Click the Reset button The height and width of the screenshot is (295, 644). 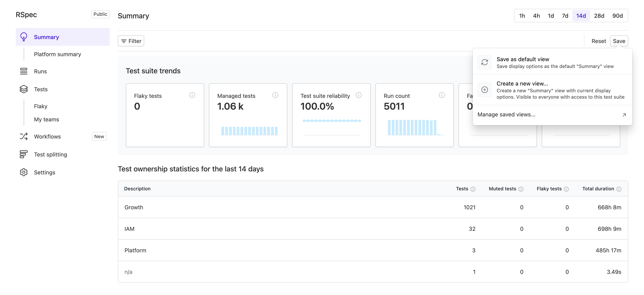[599, 41]
